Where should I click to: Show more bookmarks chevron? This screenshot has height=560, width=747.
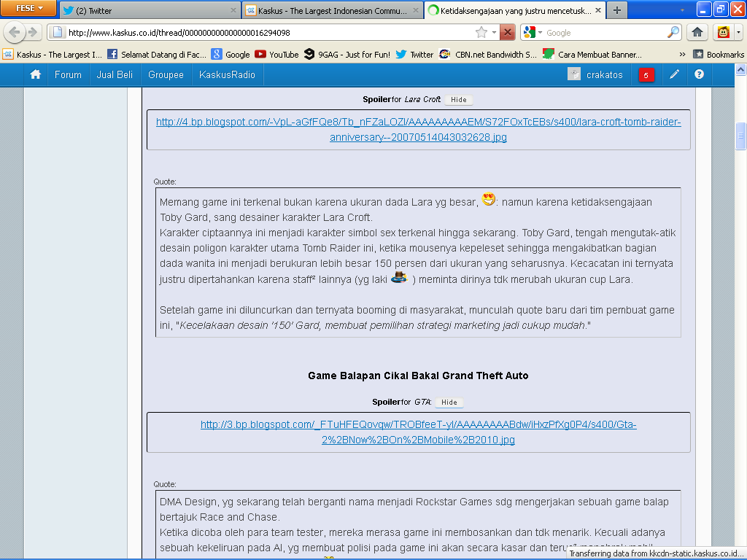(x=682, y=54)
